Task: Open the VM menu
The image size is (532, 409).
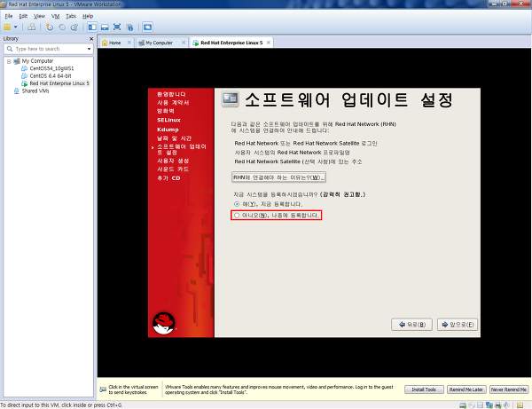Action: [x=55, y=16]
